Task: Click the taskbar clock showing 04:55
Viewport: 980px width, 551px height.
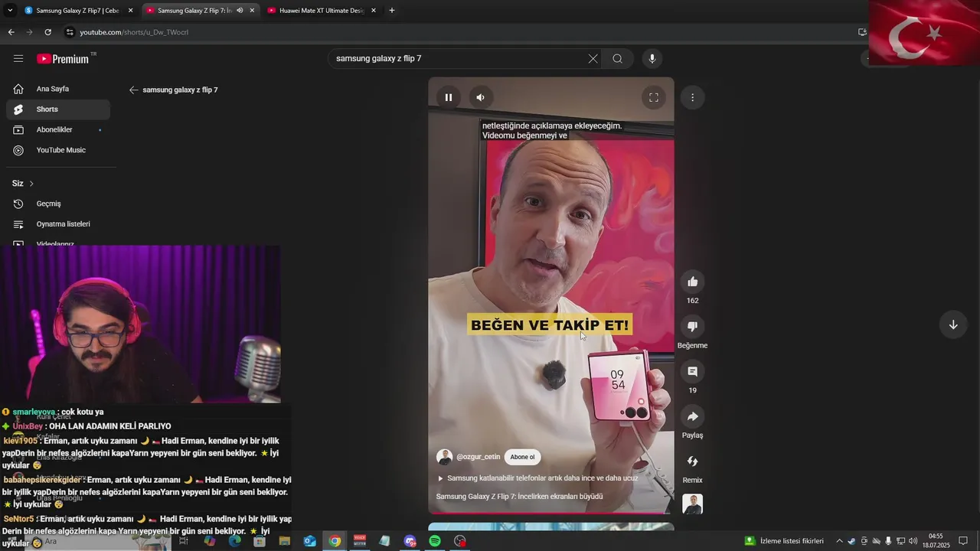Action: coord(936,541)
